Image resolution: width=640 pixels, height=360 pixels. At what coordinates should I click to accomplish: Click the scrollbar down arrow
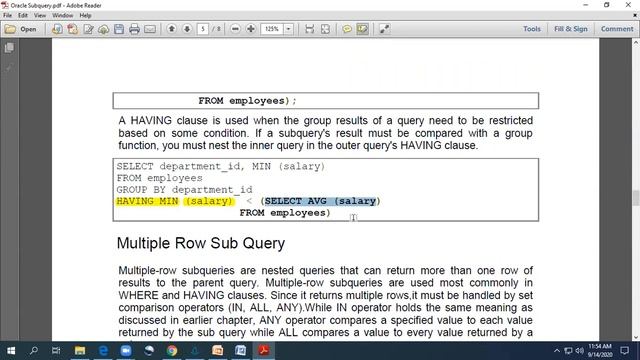pos(636,338)
